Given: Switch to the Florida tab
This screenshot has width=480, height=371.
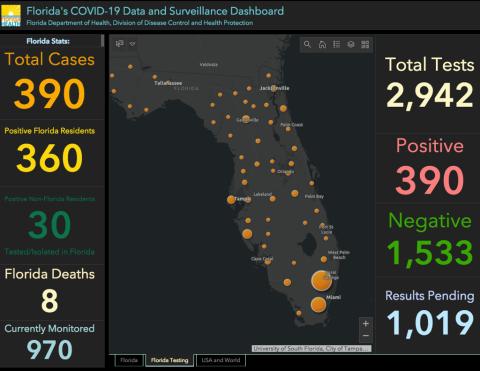Looking at the screenshot, I should [129, 360].
